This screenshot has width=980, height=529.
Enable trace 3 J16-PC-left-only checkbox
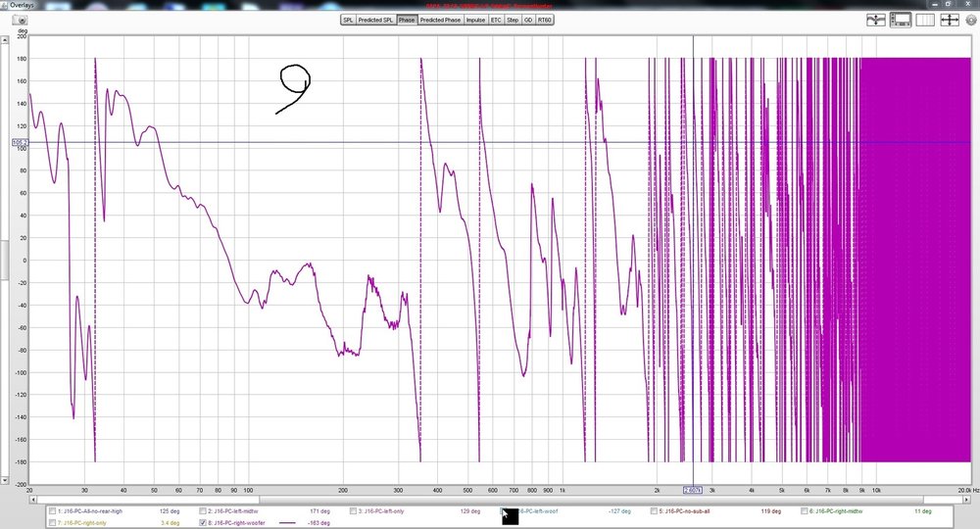click(x=353, y=511)
